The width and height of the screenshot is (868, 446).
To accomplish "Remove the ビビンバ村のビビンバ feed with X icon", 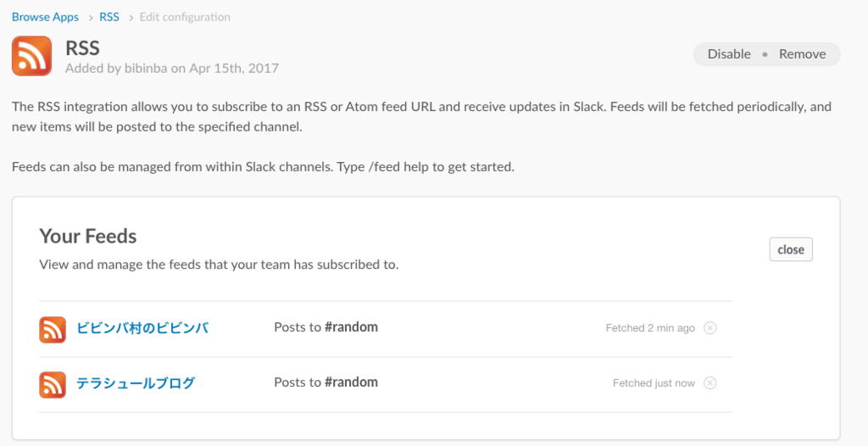I will pos(709,328).
